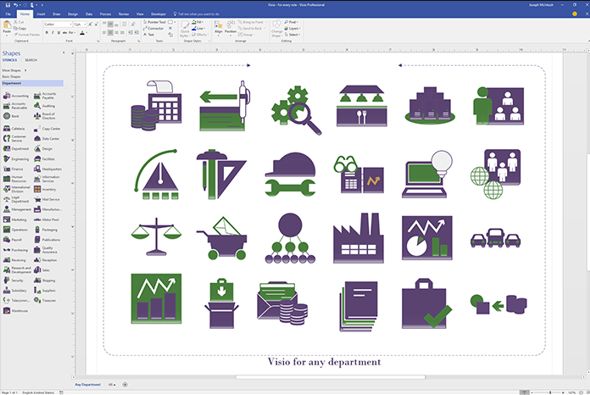
Task: Choose the Motor Pool stencil shape
Action: pyautogui.click(x=46, y=219)
